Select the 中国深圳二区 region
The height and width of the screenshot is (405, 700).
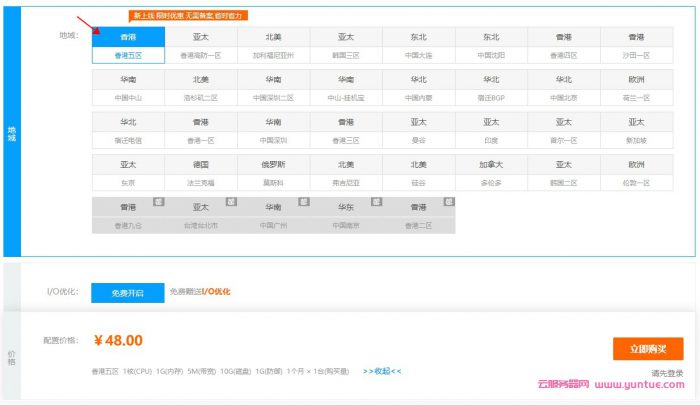pos(274,88)
